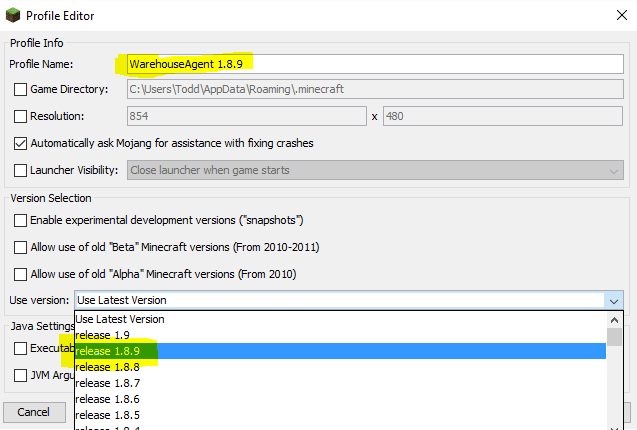Select 'Use Latest Version' from the list
The height and width of the screenshot is (430, 637).
[x=120, y=319]
